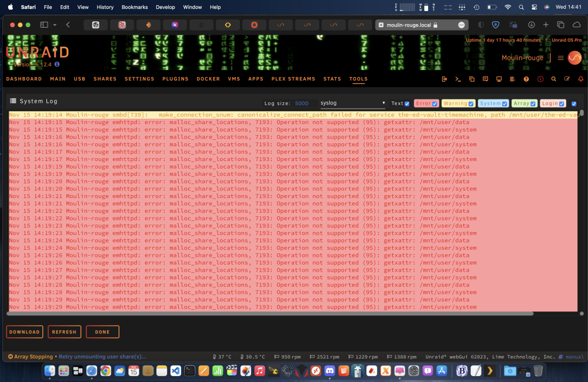Click the DONE button
Viewport: 588px width, 382px height.
pyautogui.click(x=102, y=332)
